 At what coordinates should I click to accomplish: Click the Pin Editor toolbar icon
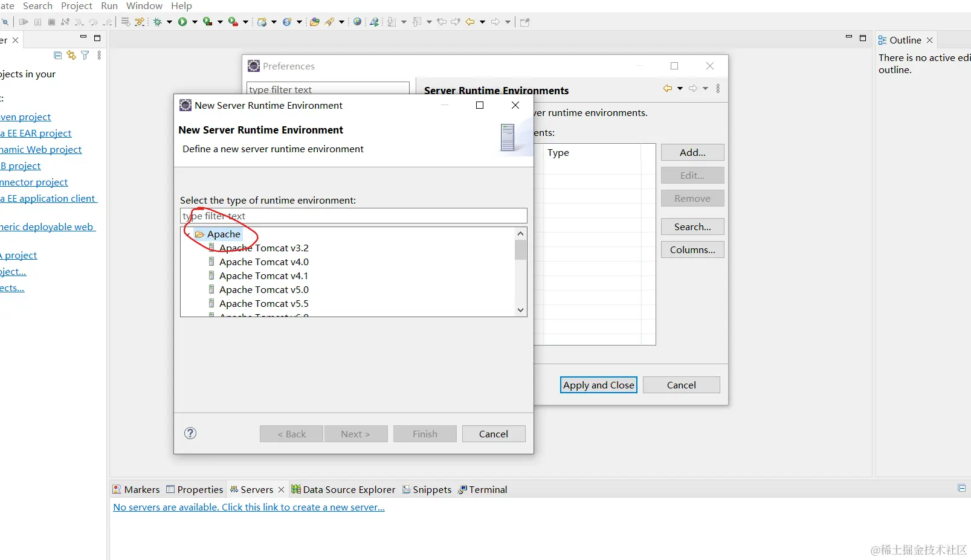[x=524, y=22]
